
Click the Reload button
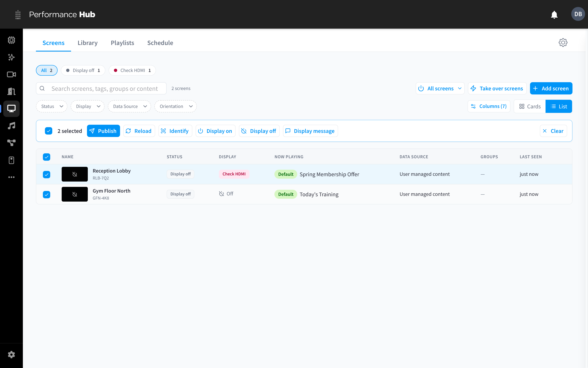[x=139, y=131]
